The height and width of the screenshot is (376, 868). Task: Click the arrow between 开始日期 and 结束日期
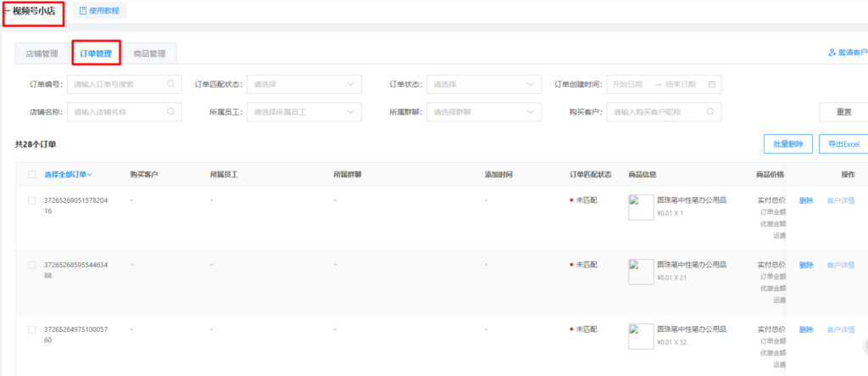658,84
